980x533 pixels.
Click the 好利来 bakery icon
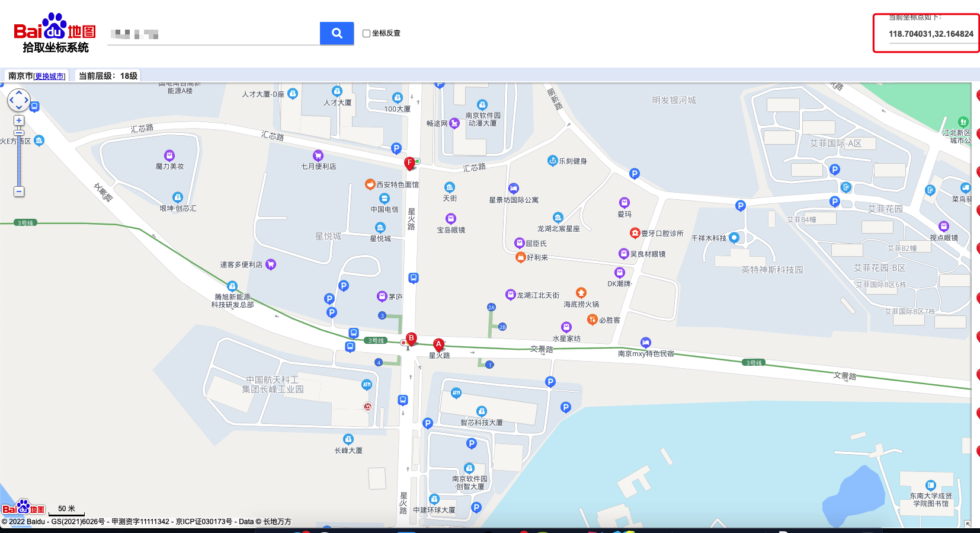(x=520, y=257)
